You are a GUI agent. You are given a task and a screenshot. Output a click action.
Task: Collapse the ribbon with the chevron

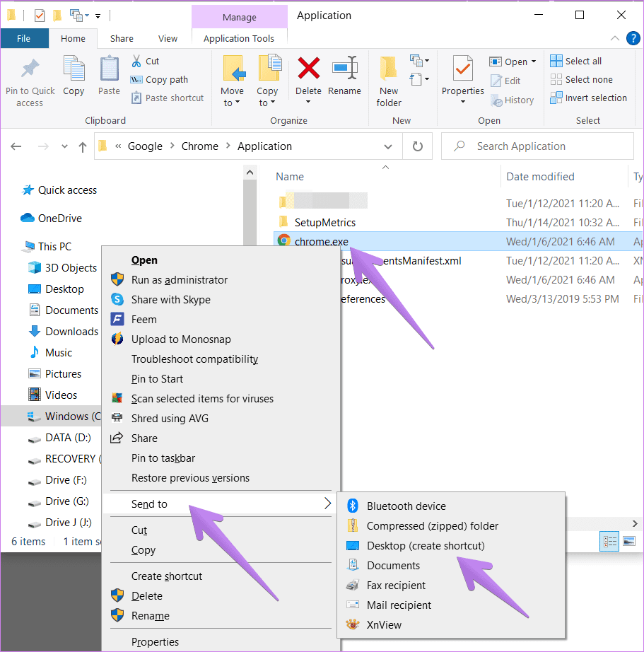coord(615,38)
